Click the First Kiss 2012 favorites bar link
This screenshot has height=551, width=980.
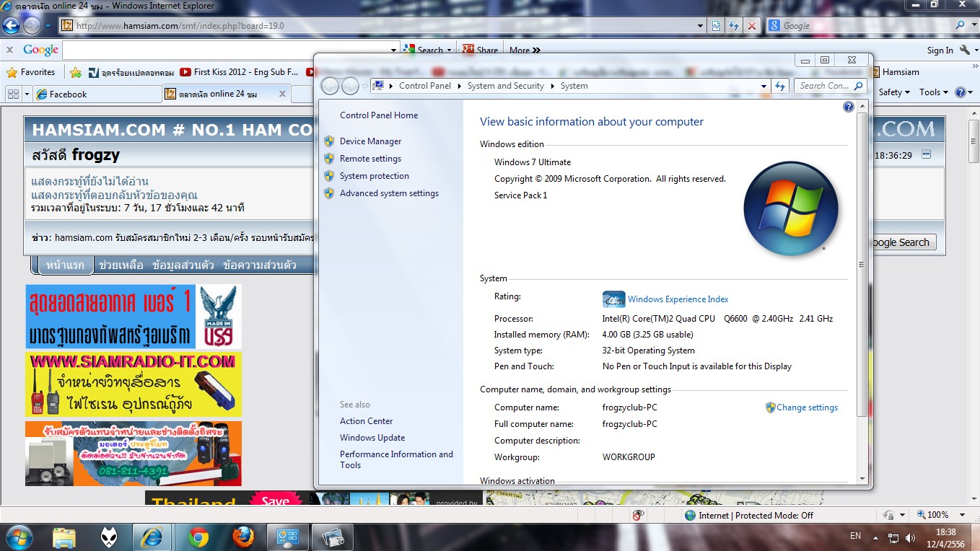point(240,72)
